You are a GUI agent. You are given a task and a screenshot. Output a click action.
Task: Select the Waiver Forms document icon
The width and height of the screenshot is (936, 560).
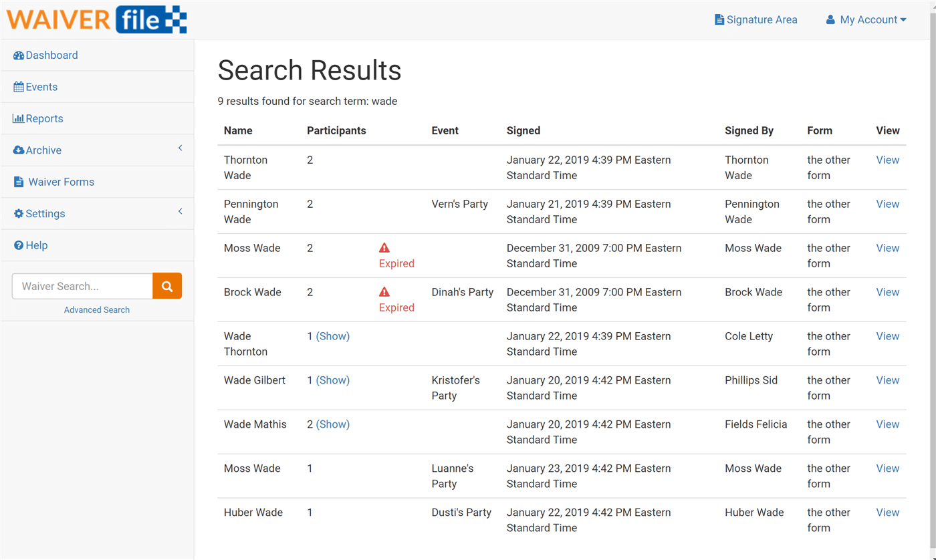[x=20, y=181]
